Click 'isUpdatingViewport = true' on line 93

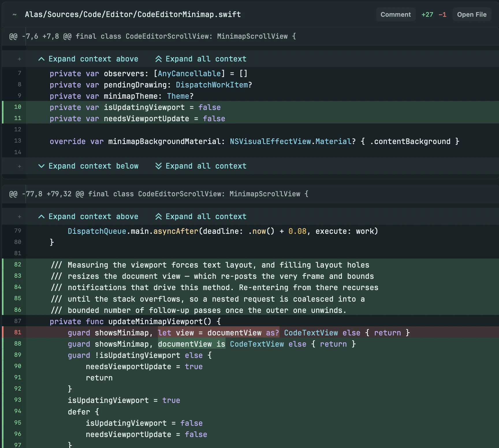(x=124, y=400)
